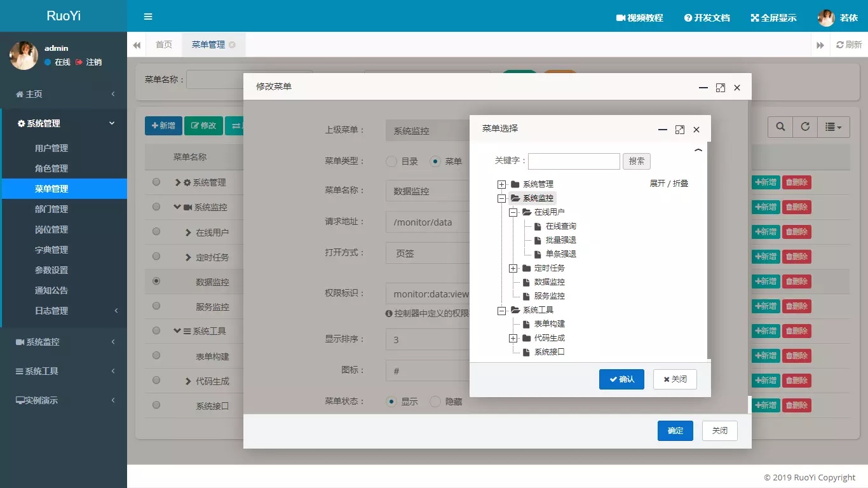This screenshot has width=868, height=488.
Task: Click the tabs scroll-left double arrow
Action: point(137,45)
